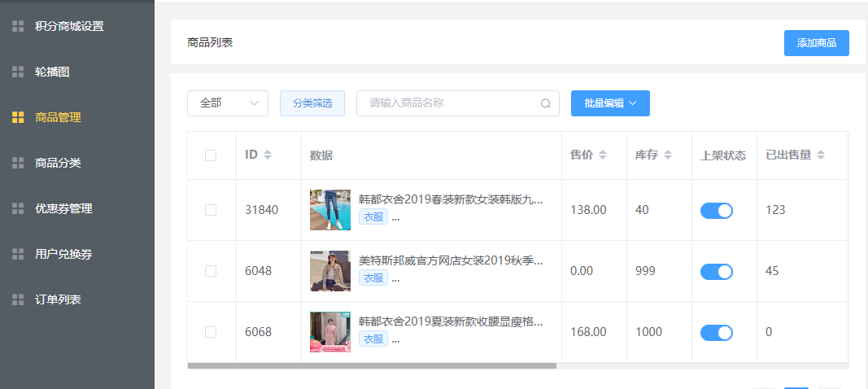868x389 pixels.
Task: Tick the select-all checkbox in header
Action: click(x=211, y=155)
